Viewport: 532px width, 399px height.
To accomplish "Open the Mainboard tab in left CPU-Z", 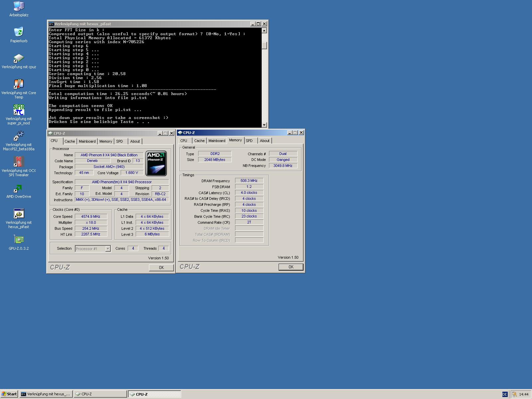I will click(x=87, y=141).
